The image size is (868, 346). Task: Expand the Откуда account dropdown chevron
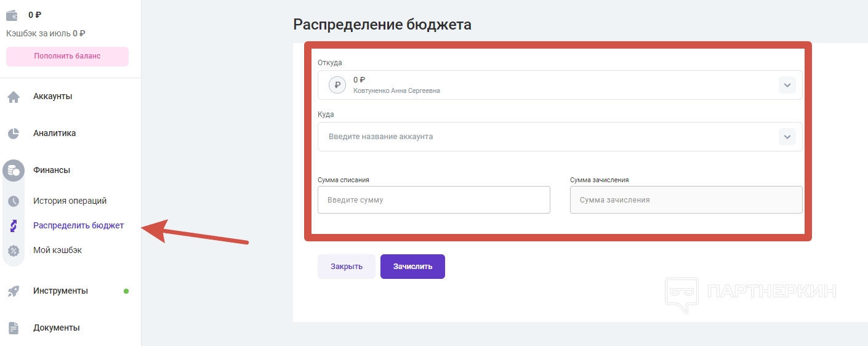(x=787, y=85)
